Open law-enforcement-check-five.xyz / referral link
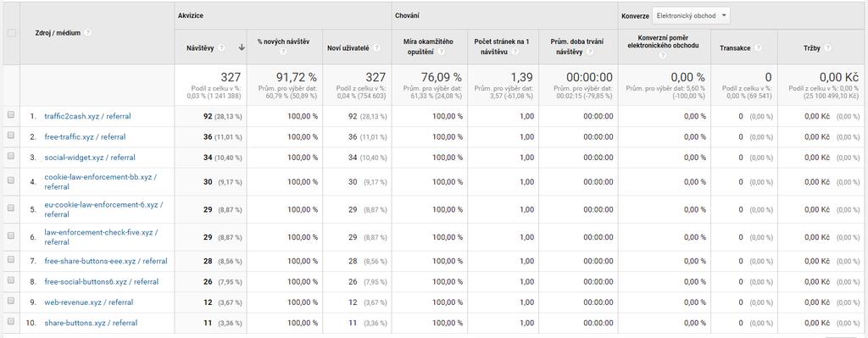868x338 pixels. 102,236
